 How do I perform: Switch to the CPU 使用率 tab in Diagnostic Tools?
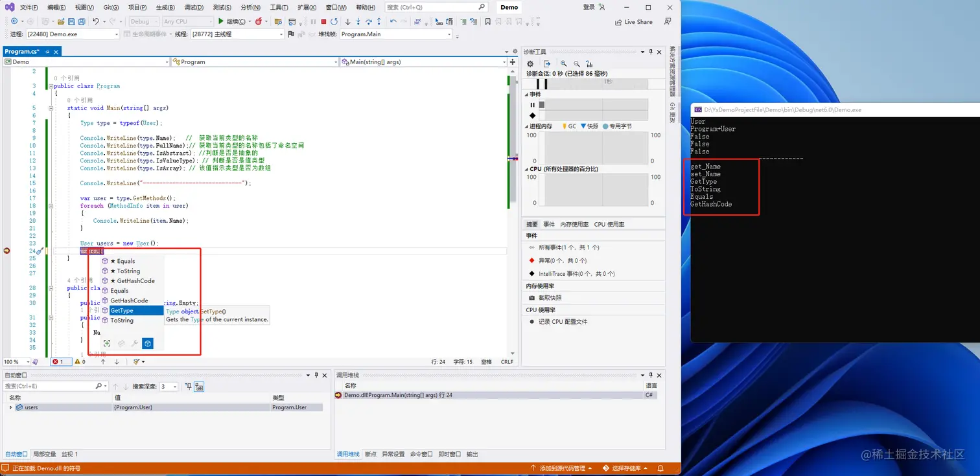[609, 224]
